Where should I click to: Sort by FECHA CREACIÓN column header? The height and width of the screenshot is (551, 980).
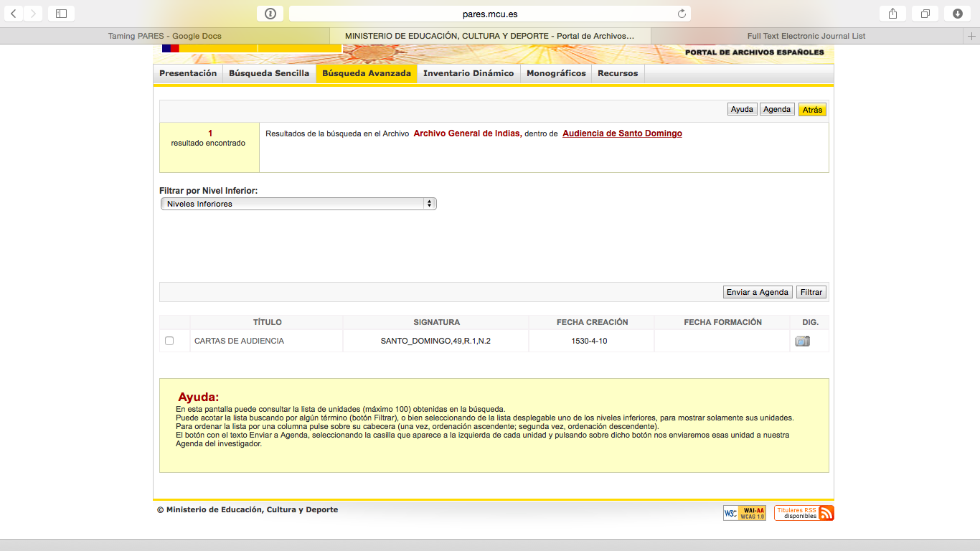[592, 322]
